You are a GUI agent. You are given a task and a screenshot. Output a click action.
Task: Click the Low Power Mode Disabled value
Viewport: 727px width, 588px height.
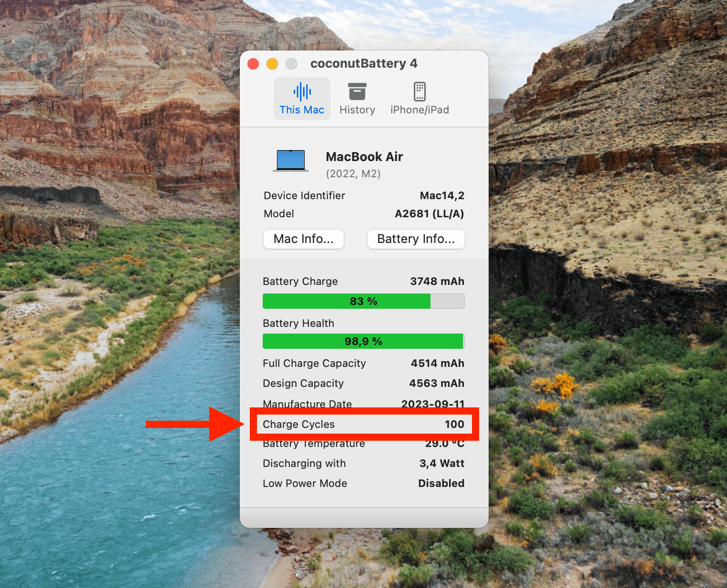(x=440, y=483)
